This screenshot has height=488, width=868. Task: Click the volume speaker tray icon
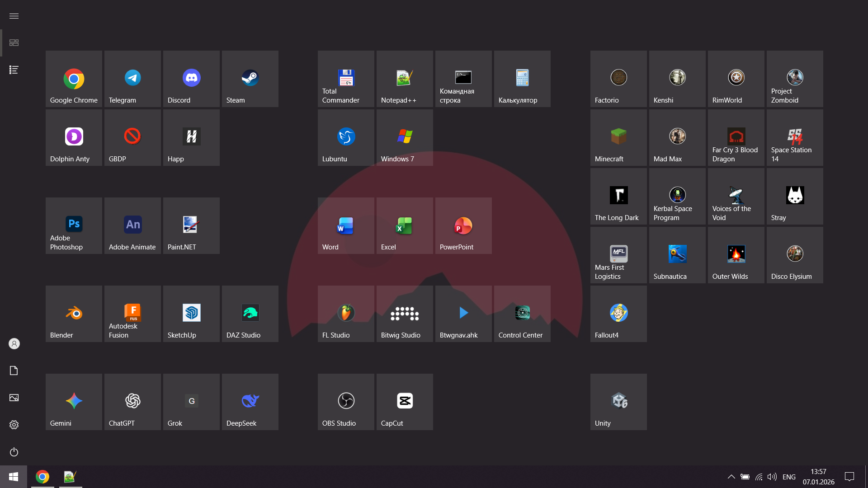tap(772, 477)
